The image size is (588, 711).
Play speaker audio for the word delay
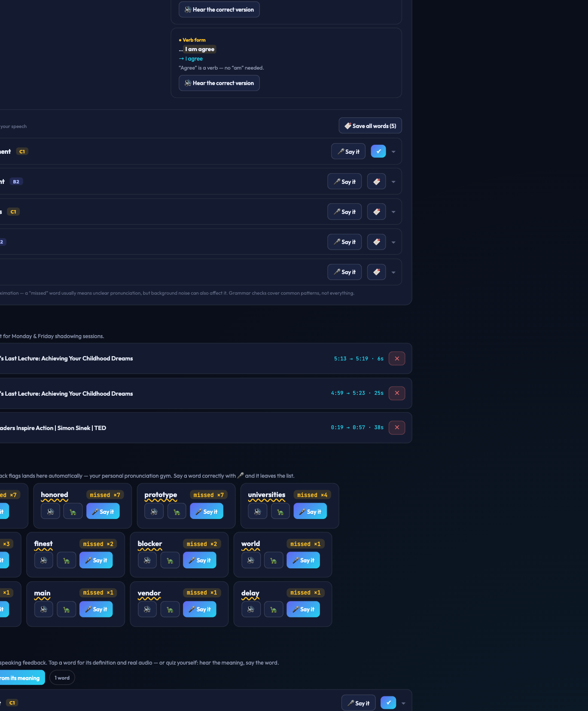(x=251, y=609)
